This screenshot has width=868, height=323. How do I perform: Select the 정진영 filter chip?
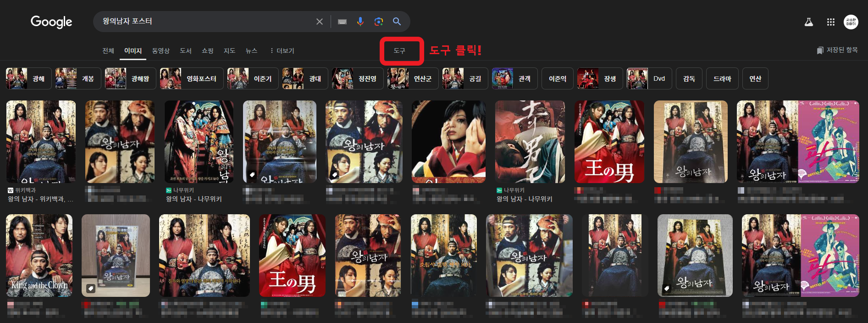(358, 78)
